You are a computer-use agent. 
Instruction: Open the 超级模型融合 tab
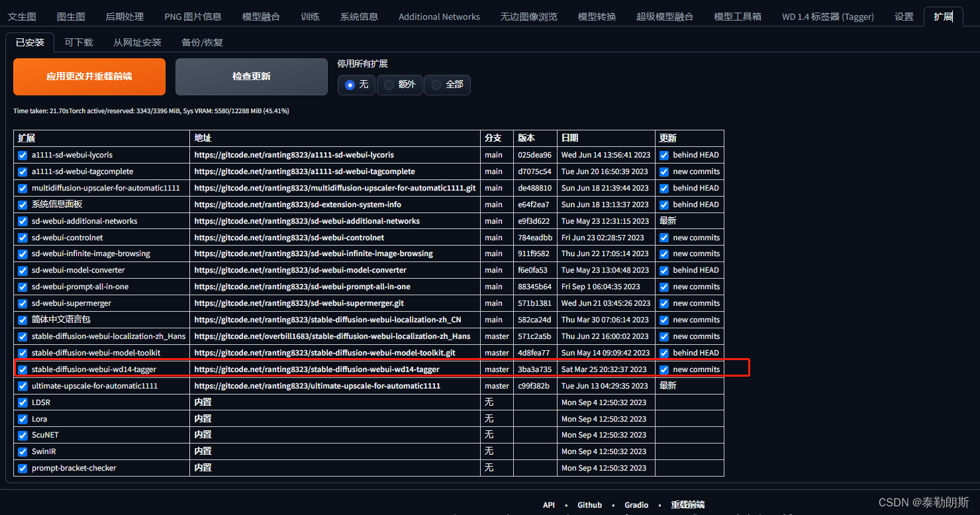tap(665, 17)
